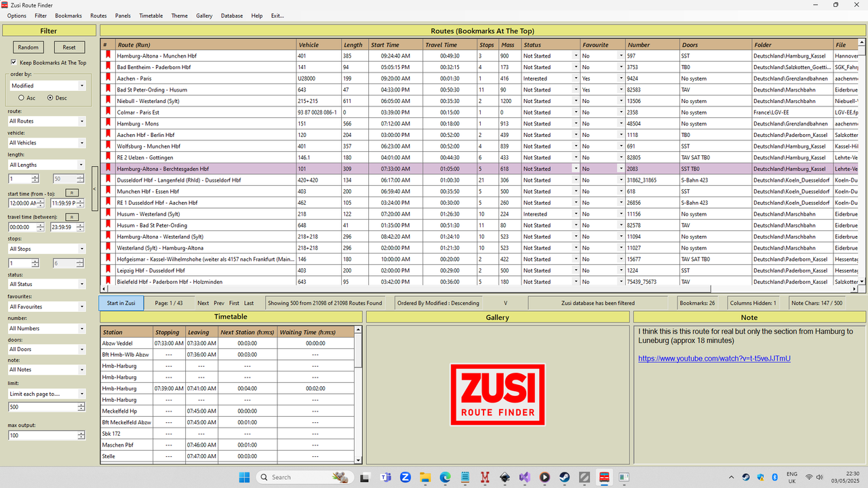Open the Theme menu

(180, 16)
